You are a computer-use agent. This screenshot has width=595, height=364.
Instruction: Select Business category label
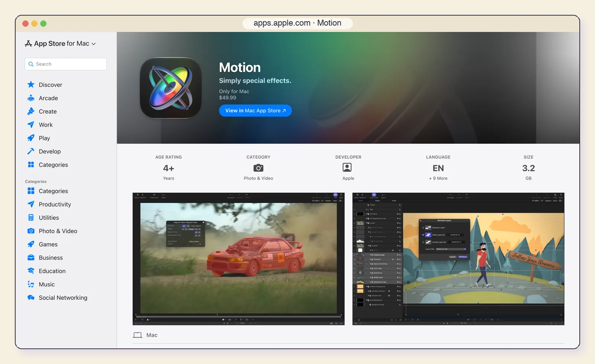(51, 258)
